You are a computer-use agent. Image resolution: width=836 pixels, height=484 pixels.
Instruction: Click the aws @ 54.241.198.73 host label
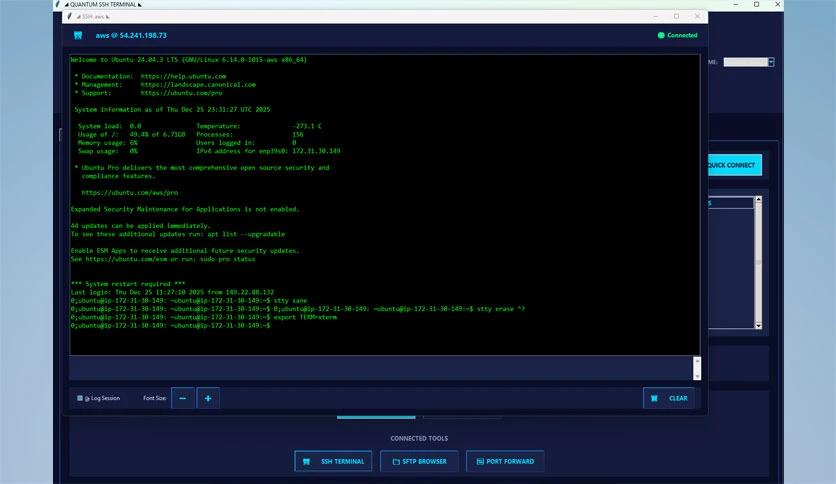[x=131, y=35]
